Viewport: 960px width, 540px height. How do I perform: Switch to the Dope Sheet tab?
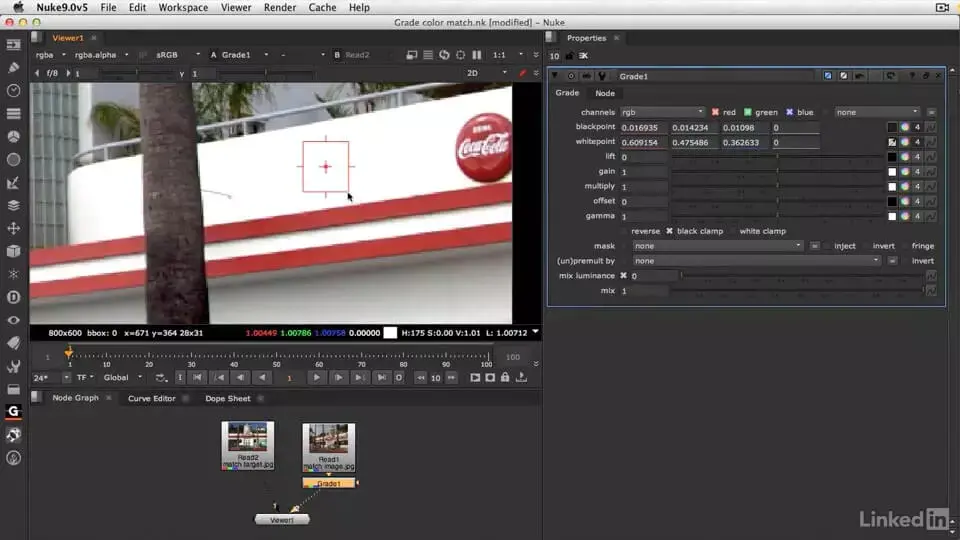click(x=228, y=399)
